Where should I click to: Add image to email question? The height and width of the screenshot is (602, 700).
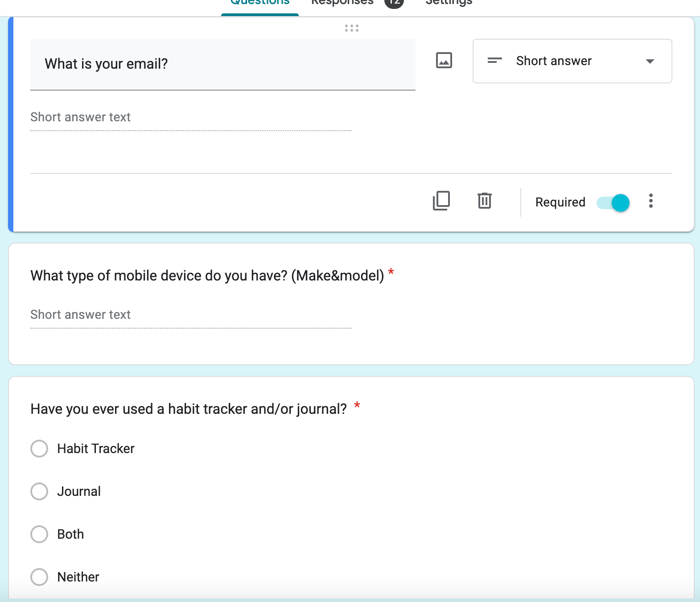444,61
